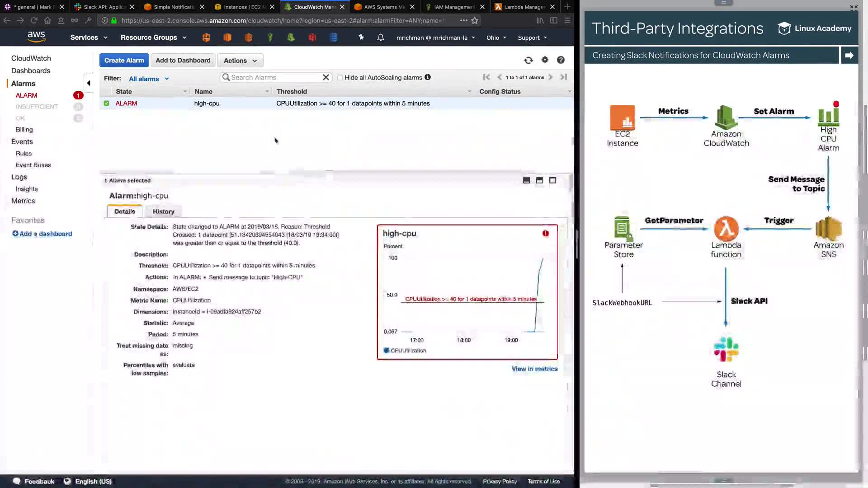
Task: Maximize the alarm details pane
Action: 552,180
